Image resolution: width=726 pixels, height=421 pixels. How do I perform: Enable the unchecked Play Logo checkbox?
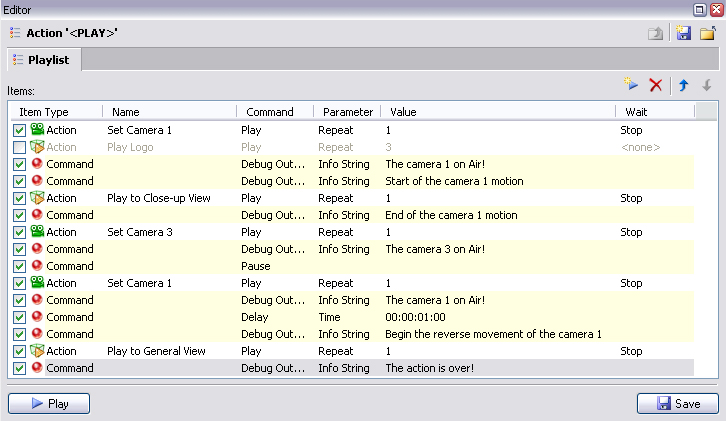(x=19, y=147)
